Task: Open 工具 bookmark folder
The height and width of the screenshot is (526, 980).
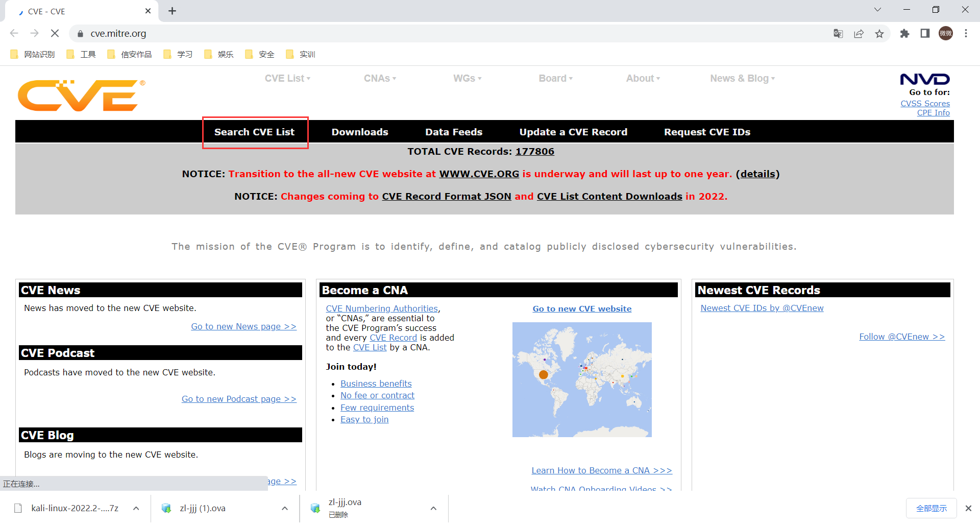Action: [81, 54]
